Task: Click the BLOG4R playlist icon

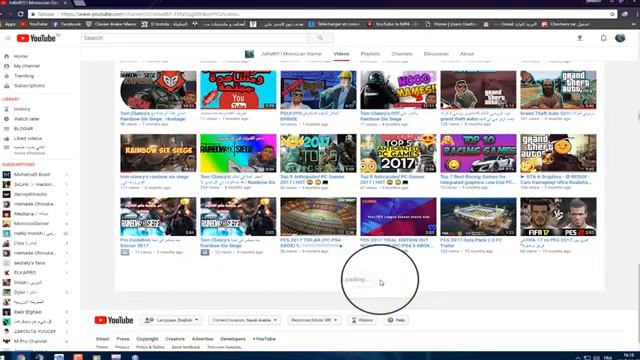Action: (7, 129)
